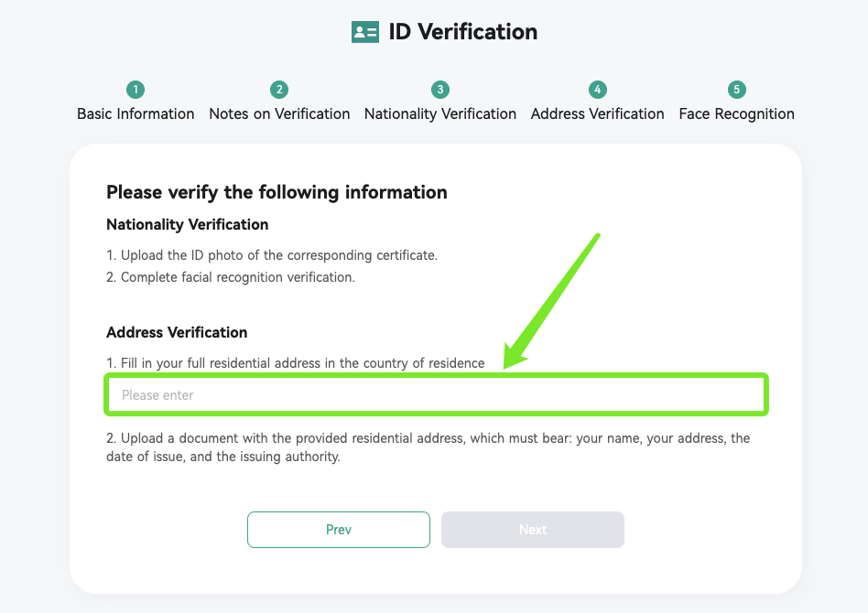The height and width of the screenshot is (613, 868).
Task: Click the greyed-out Next button
Action: [x=533, y=530]
